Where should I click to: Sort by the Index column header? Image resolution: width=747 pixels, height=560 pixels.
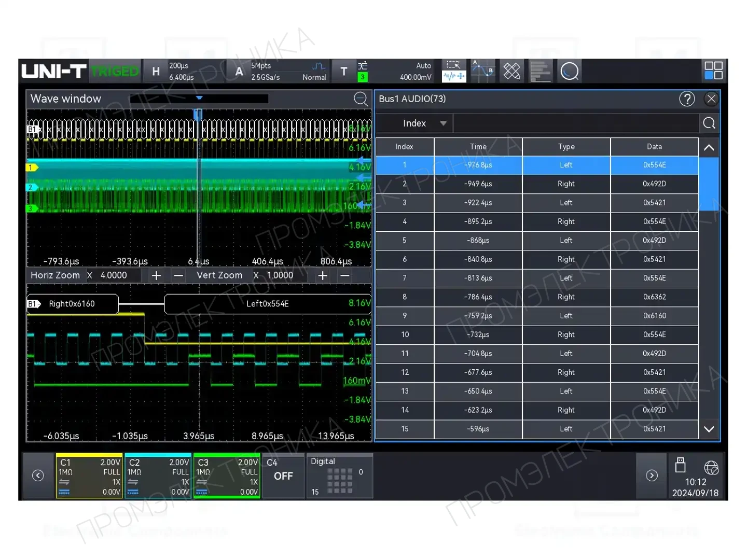[405, 147]
